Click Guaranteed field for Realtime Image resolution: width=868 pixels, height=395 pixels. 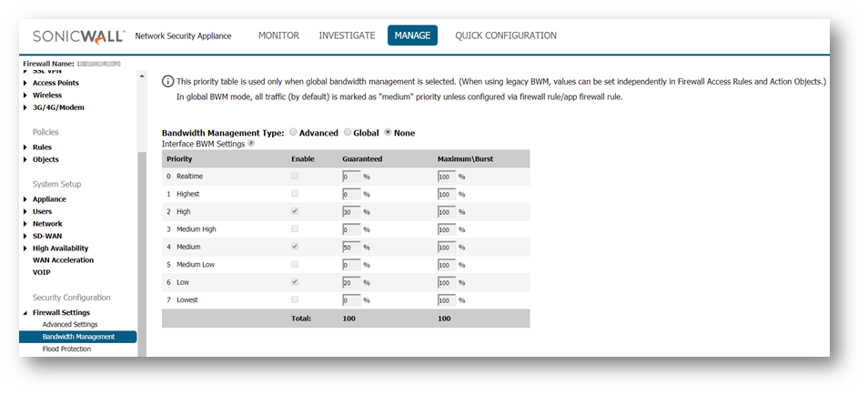pos(351,177)
